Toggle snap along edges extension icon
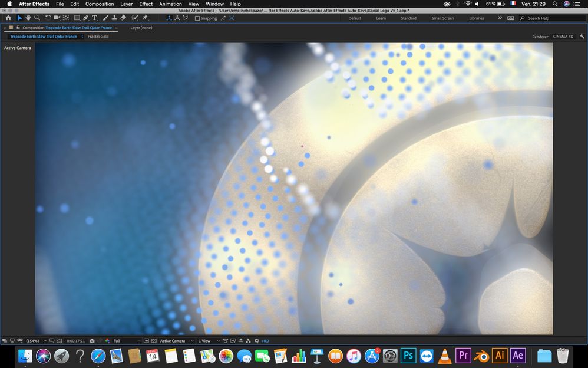Screen dimensions: 588x368 [223, 18]
